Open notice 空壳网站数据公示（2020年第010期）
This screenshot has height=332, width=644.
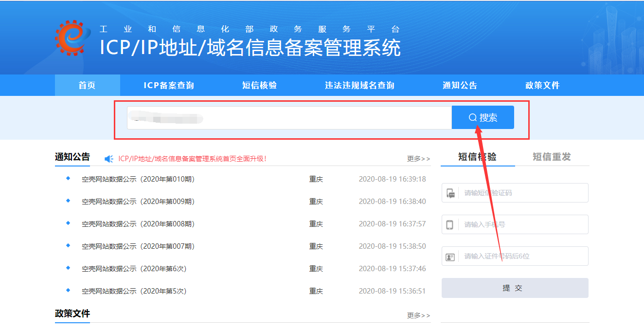click(x=138, y=179)
